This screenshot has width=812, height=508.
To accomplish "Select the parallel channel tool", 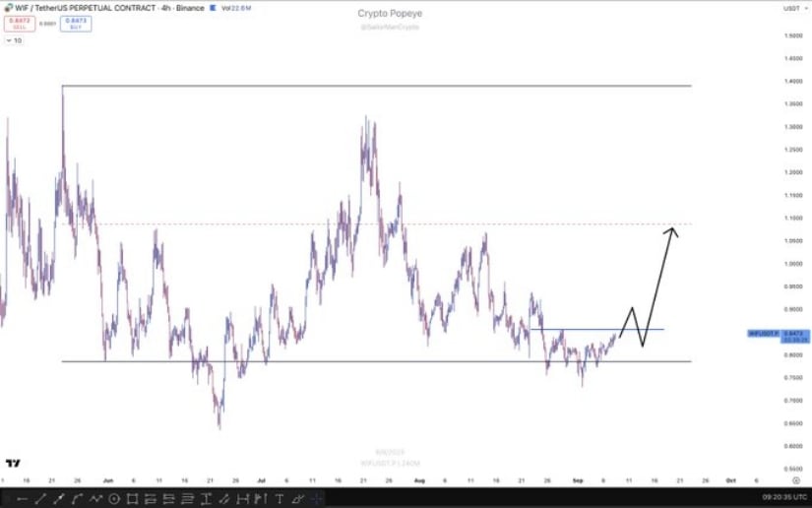I will [x=224, y=499].
